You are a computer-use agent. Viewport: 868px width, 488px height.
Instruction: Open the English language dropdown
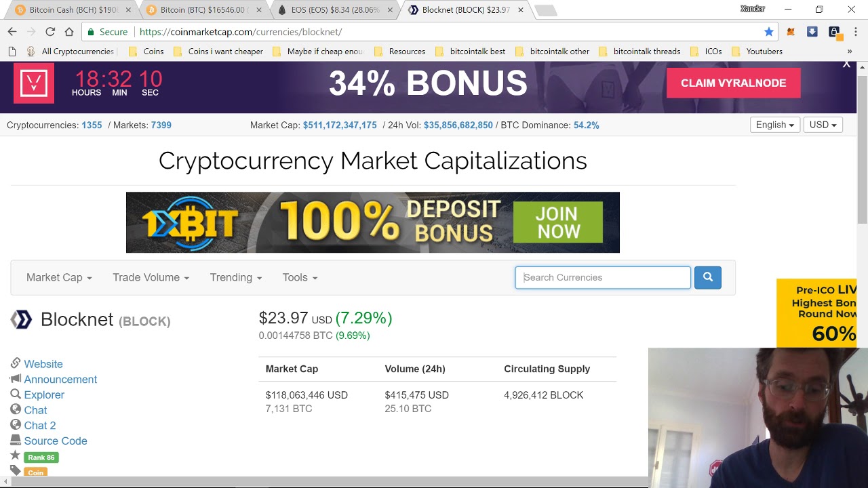coord(775,125)
